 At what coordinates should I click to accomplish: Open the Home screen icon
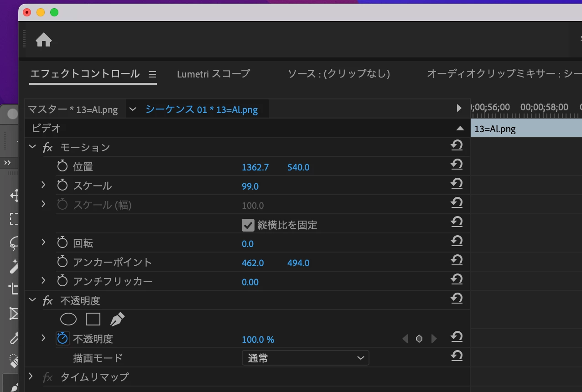coord(44,40)
